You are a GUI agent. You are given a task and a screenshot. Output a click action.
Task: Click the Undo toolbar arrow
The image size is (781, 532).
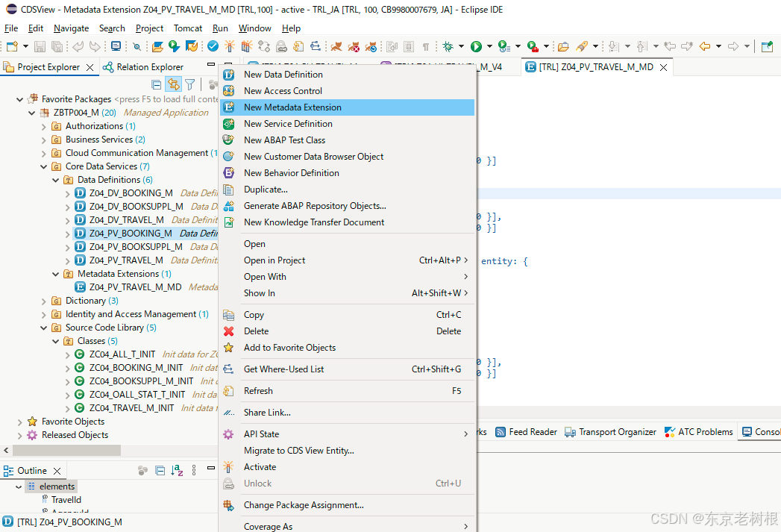click(78, 47)
